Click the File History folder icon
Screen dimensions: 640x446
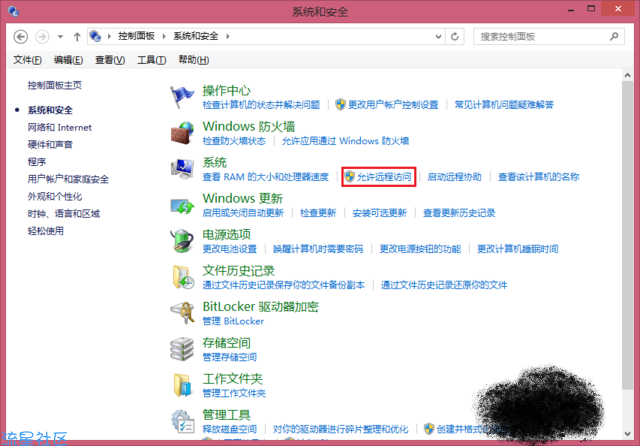(x=182, y=277)
